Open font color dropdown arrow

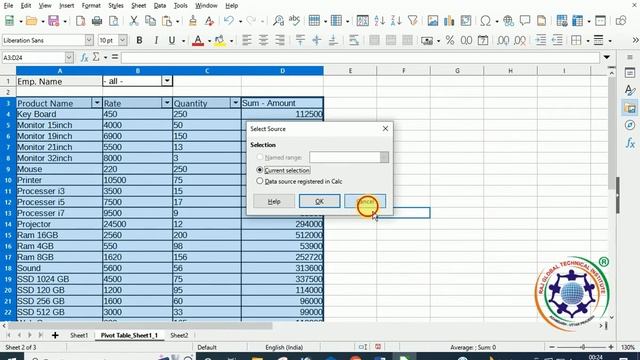point(209,41)
